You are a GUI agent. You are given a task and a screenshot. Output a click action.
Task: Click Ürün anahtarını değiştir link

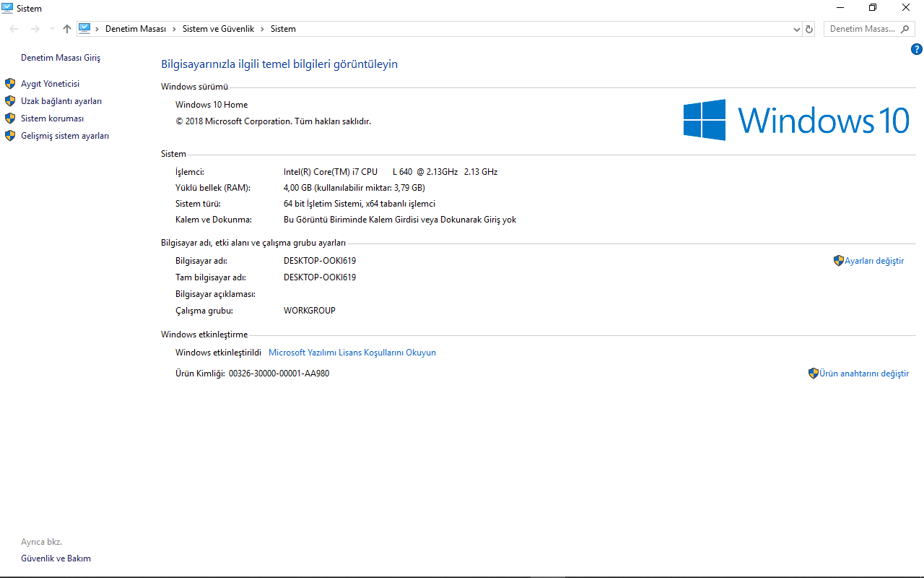pos(864,374)
